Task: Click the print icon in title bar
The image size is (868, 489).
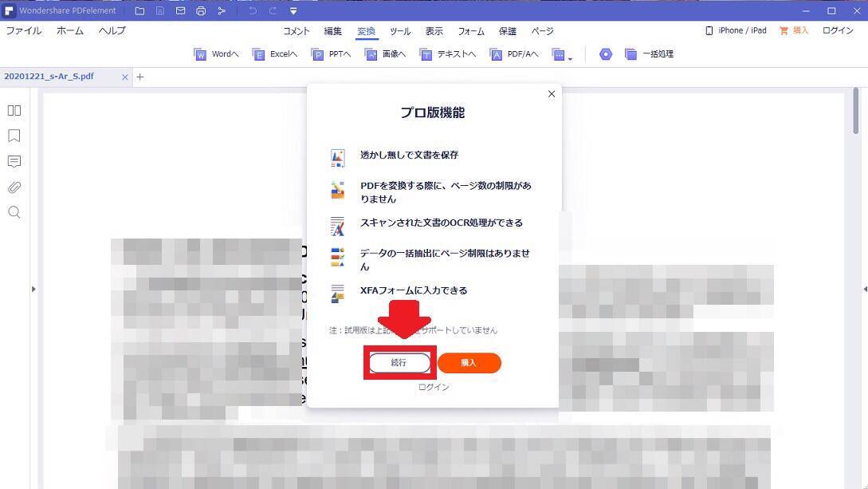Action: [x=201, y=11]
